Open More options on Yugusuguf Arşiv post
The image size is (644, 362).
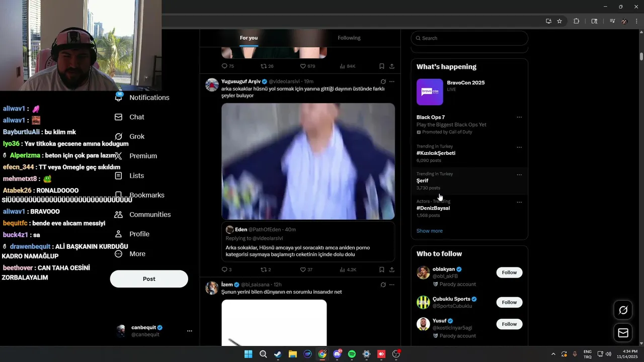(392, 81)
